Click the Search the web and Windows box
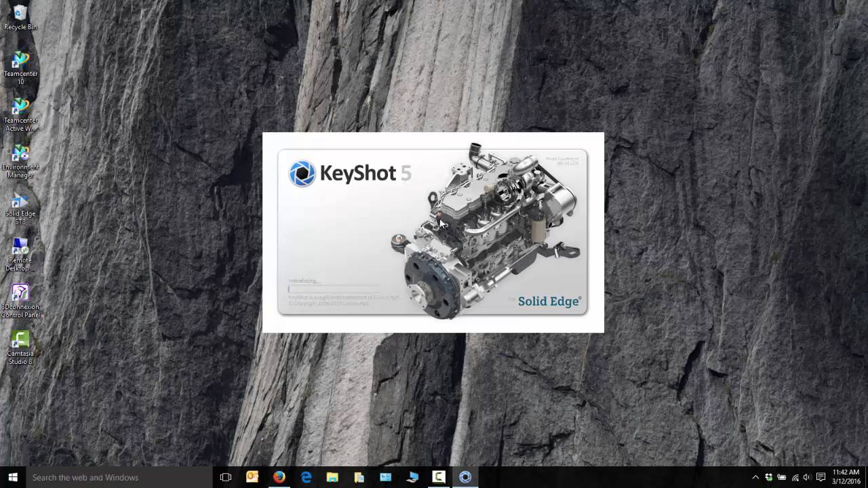The image size is (868, 488). point(119,477)
